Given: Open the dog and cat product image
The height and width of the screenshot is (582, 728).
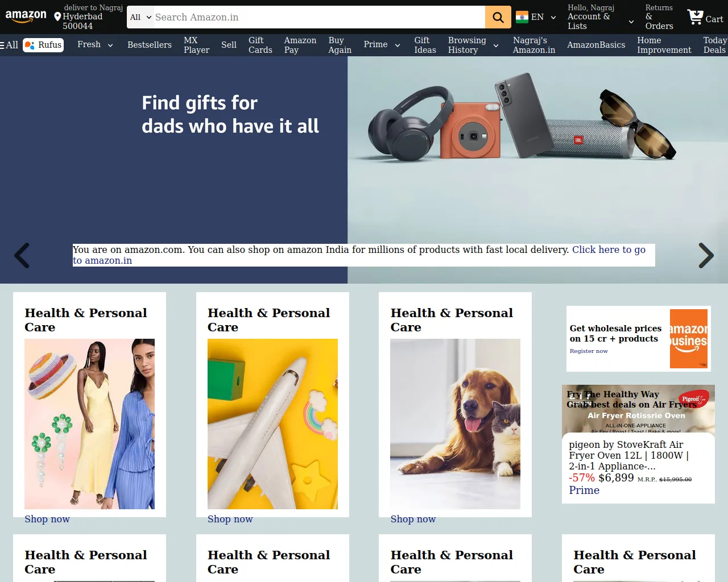Looking at the screenshot, I should (x=456, y=424).
